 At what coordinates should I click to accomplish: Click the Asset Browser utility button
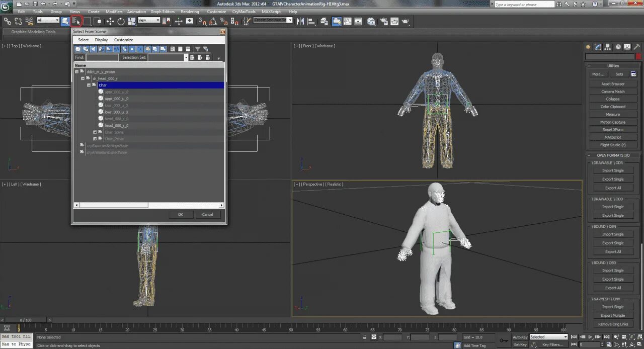point(613,84)
